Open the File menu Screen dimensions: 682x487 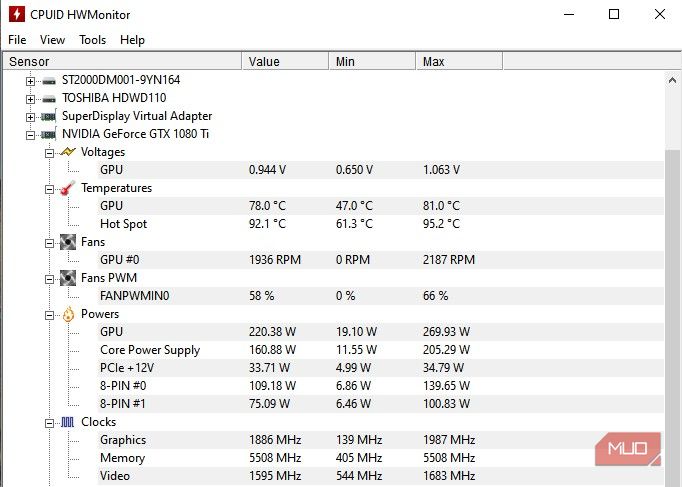click(x=17, y=40)
